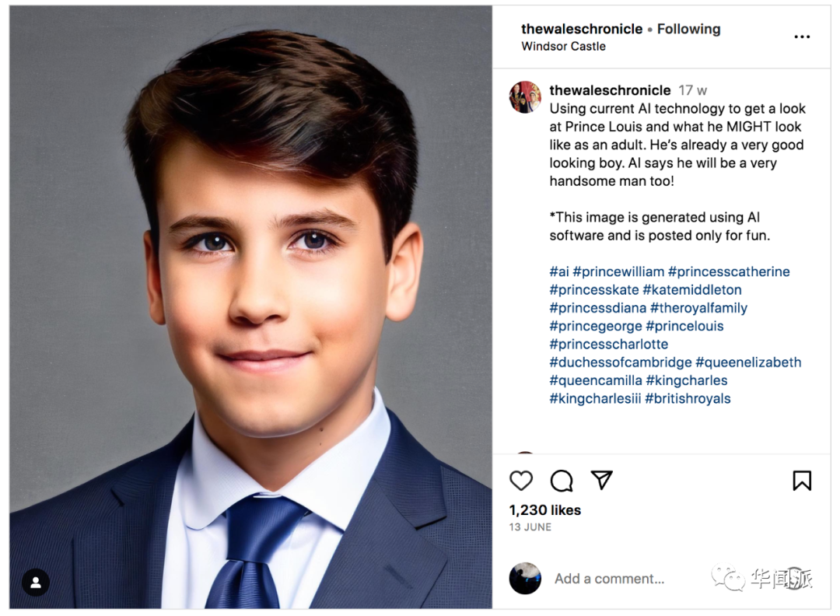Image resolution: width=840 pixels, height=616 pixels.
Task: Open the Windsor Castle location link
Action: coord(563,46)
